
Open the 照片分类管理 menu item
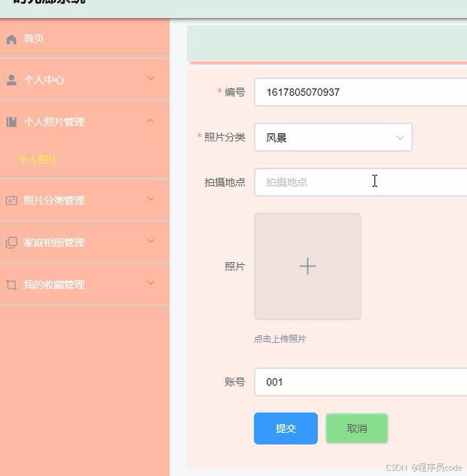(84, 200)
